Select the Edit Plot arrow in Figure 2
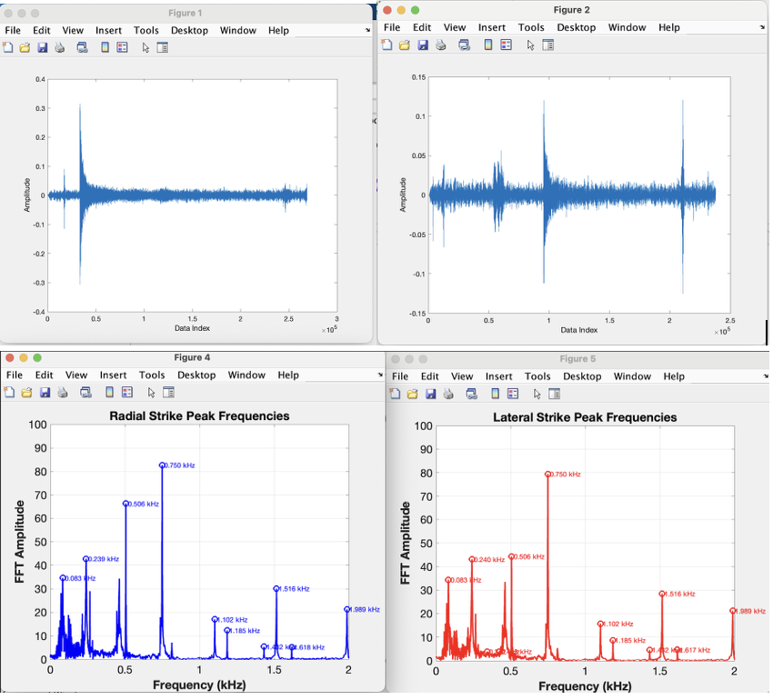 click(x=530, y=45)
